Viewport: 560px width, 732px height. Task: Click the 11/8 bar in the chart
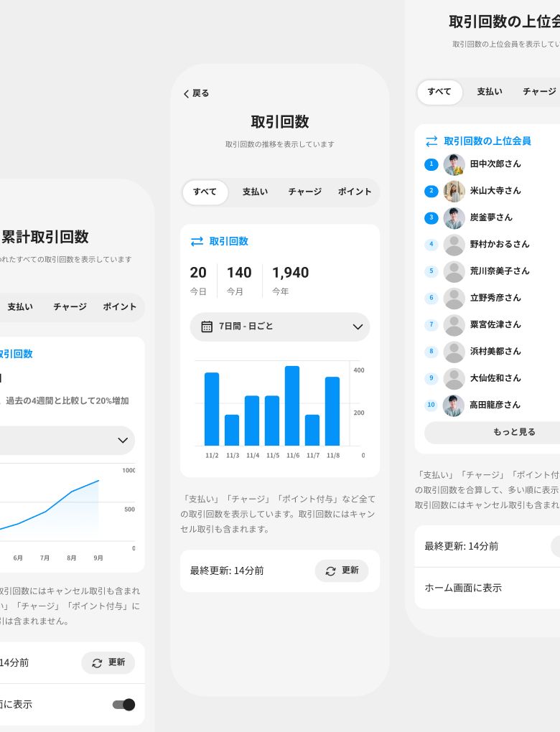[332, 411]
